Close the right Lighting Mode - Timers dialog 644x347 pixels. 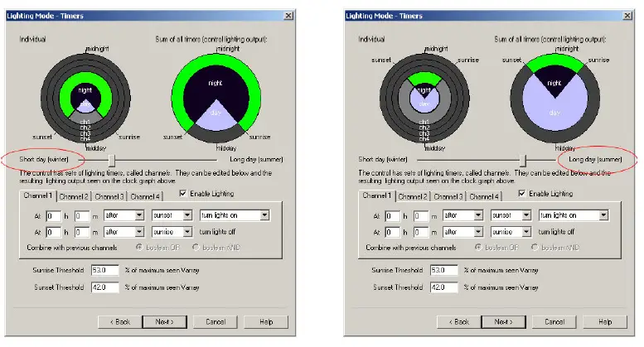627,16
